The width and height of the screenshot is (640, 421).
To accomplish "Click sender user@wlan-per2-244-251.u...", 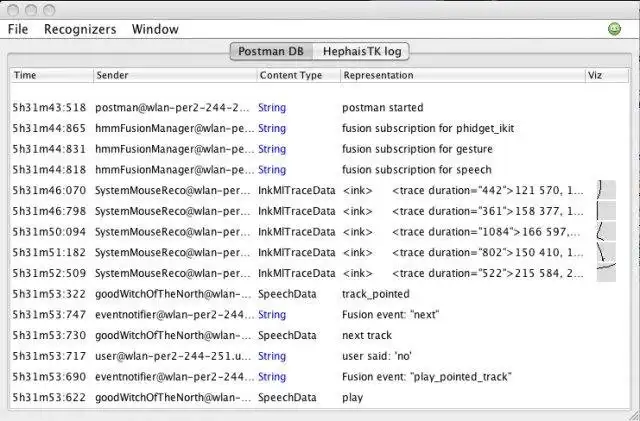I will click(173, 356).
